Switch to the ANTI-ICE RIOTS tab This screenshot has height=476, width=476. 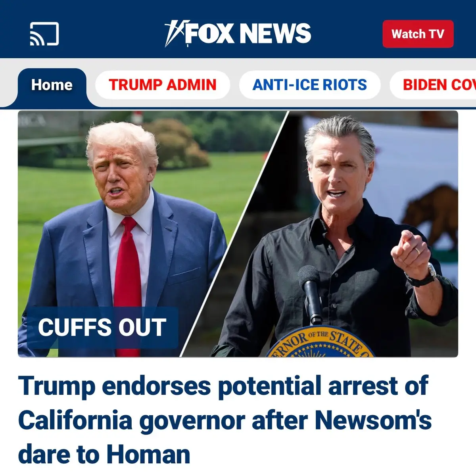309,85
